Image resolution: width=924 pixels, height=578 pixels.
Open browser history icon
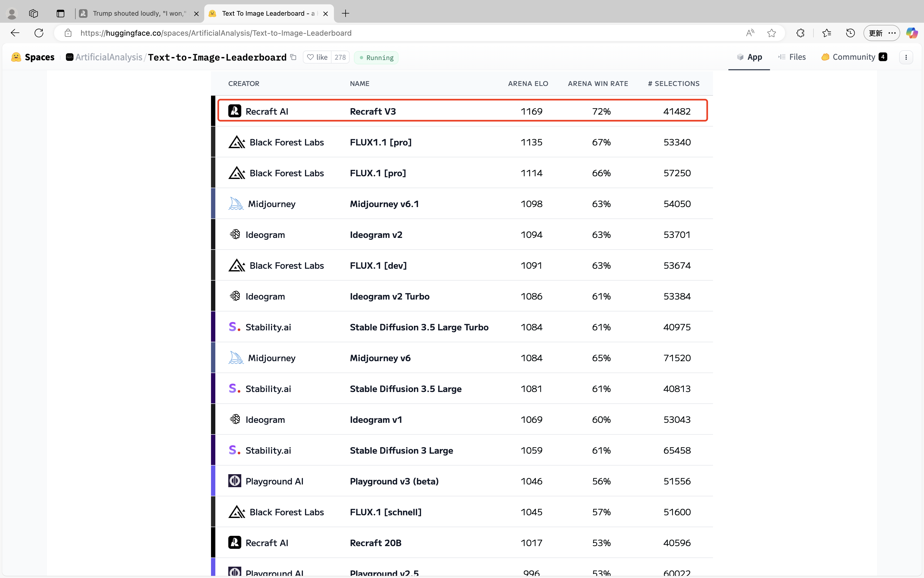click(x=850, y=33)
